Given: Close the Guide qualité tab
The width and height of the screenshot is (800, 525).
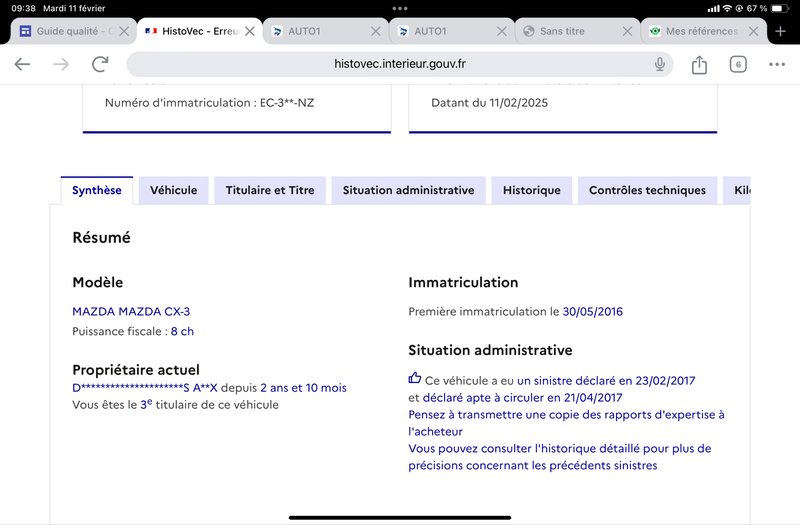Looking at the screenshot, I should 124,31.
